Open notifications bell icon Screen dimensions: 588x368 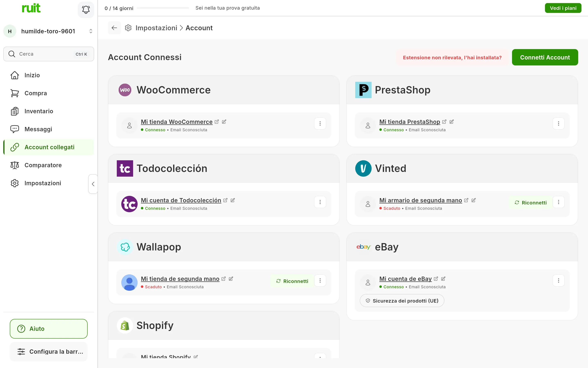tap(86, 9)
